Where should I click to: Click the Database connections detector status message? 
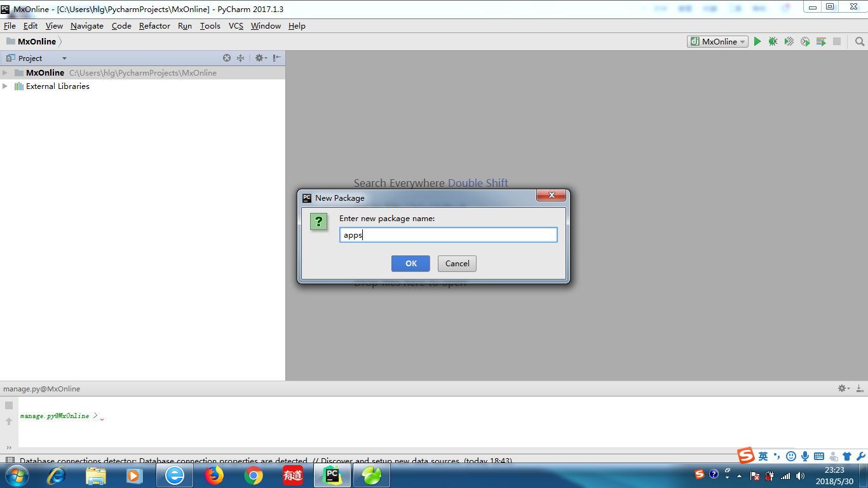266,461
